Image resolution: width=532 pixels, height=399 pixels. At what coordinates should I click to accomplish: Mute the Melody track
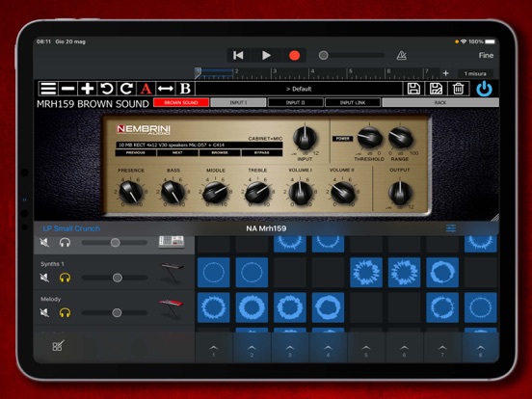click(44, 312)
